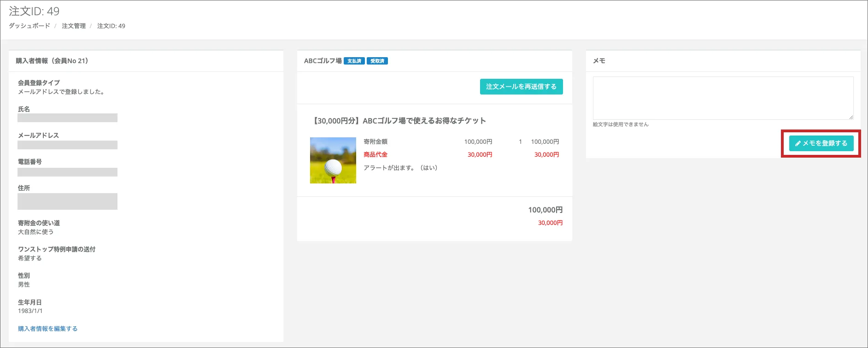Click the 電話番号 label
868x348 pixels.
pos(30,162)
